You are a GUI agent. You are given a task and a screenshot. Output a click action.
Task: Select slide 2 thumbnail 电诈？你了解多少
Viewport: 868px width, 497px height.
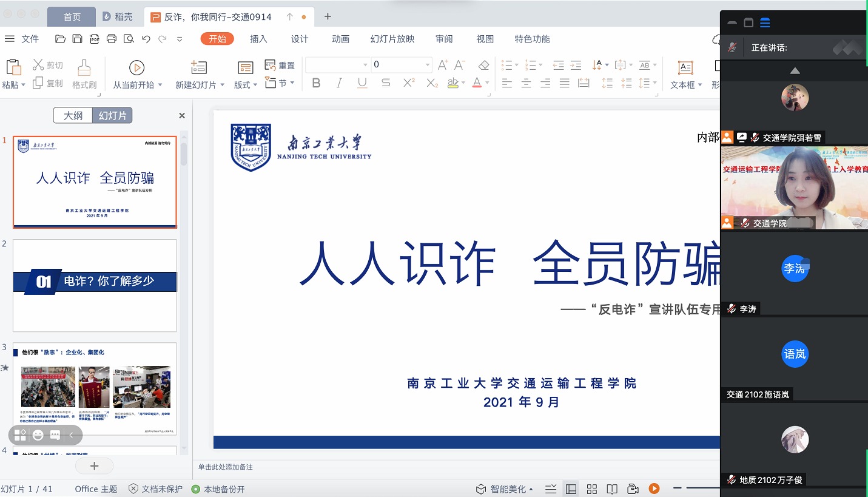(95, 285)
